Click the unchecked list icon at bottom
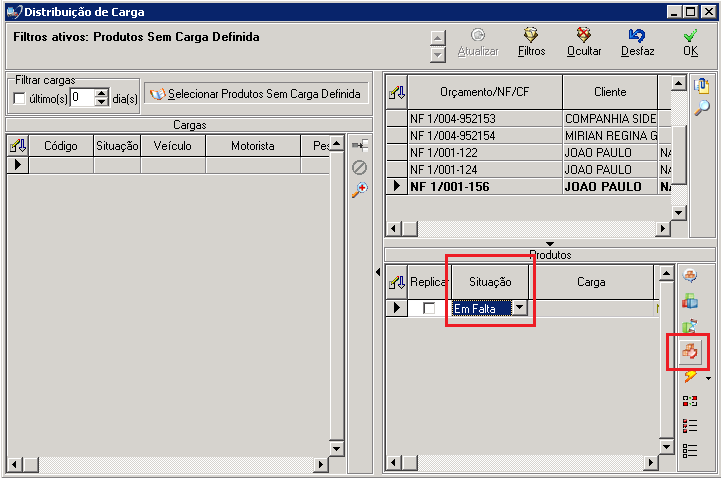 690,450
